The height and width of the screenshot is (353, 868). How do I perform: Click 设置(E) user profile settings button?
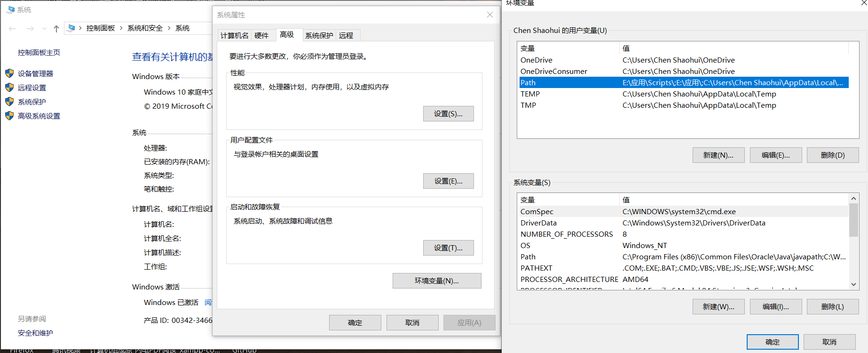448,181
